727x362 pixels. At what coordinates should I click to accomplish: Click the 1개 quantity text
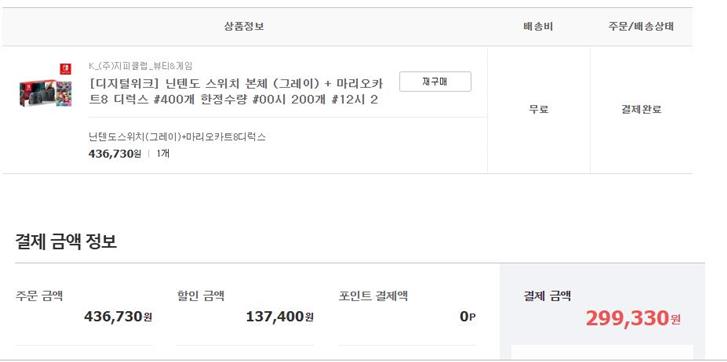pyautogui.click(x=163, y=154)
